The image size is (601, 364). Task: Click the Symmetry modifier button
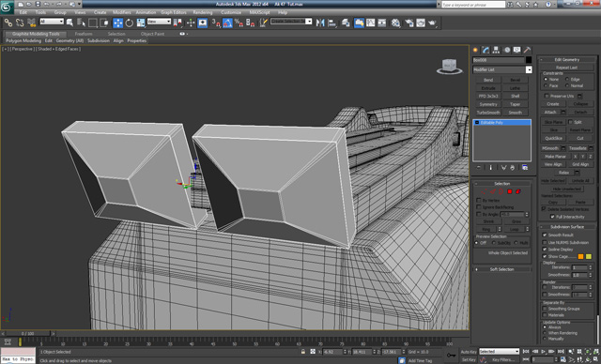click(x=488, y=104)
